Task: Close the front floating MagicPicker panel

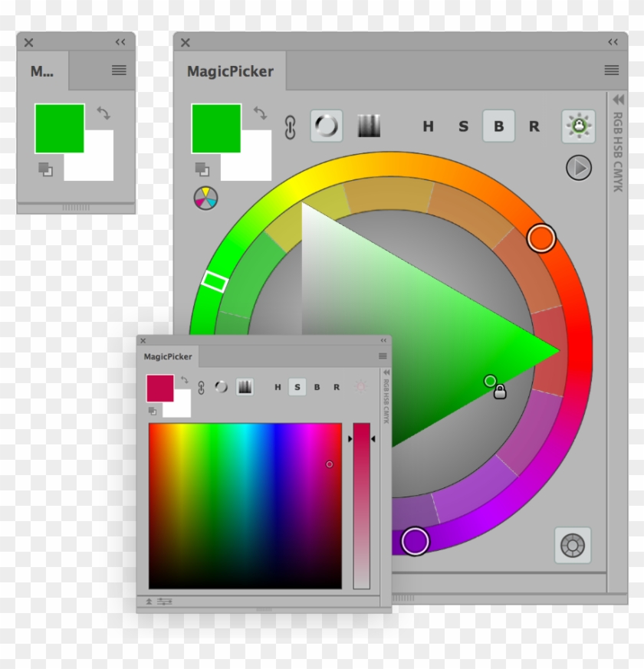Action: pos(143,340)
